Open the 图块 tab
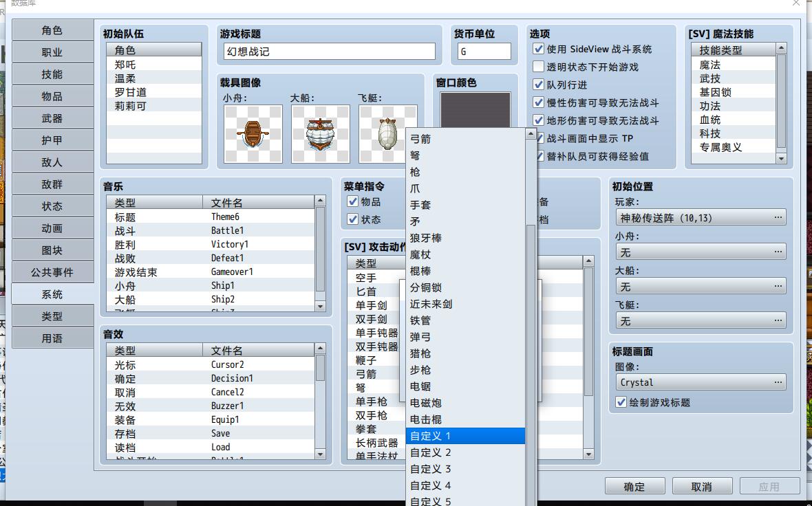The image size is (812, 506). (x=52, y=250)
